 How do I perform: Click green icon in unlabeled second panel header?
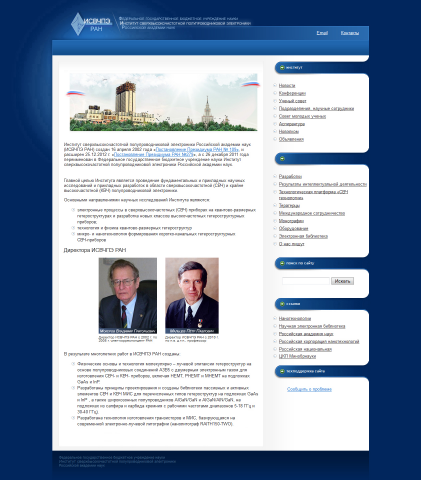[282, 159]
